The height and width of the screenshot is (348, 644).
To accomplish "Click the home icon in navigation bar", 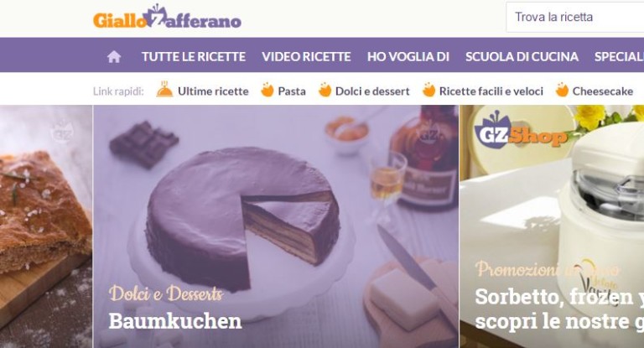I will (x=114, y=57).
